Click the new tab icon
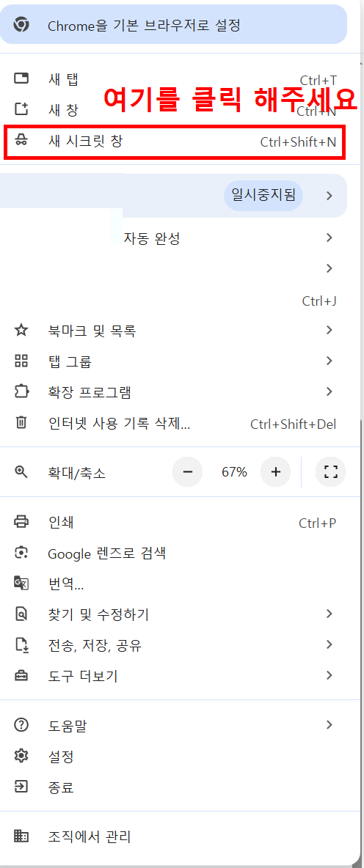Image resolution: width=364 pixels, height=868 pixels. coord(21,78)
